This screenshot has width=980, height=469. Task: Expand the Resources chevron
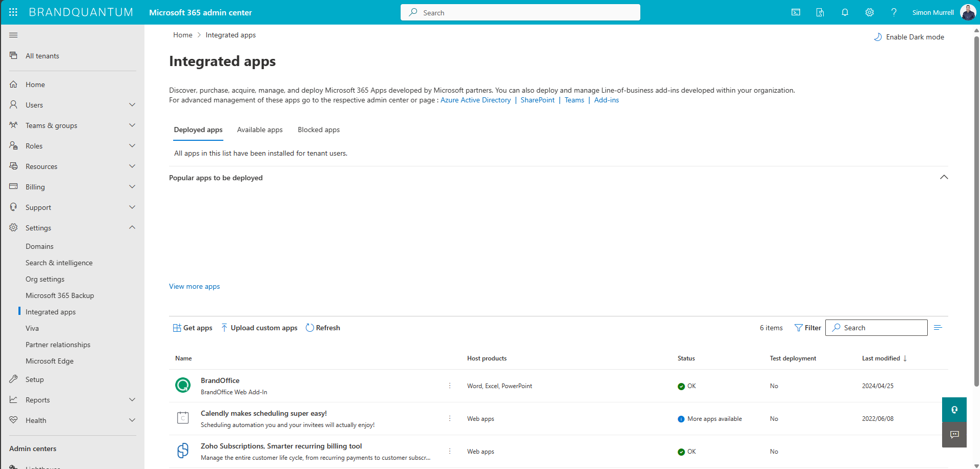pos(132,166)
